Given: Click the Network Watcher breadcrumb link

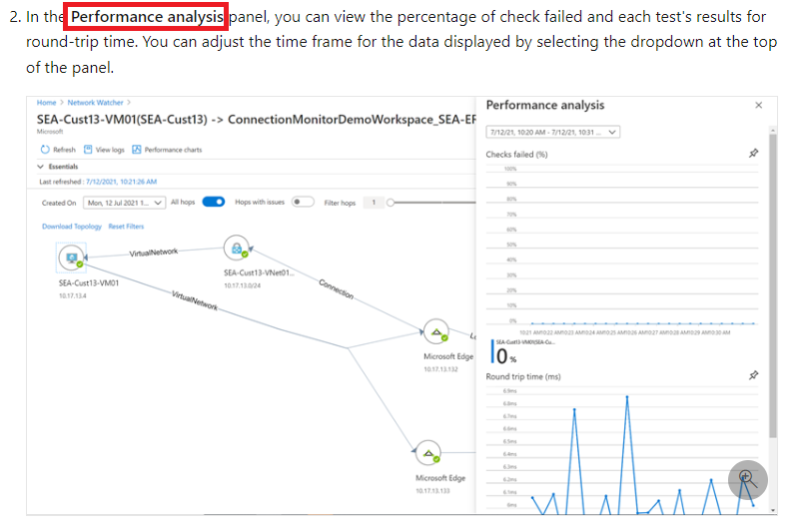Looking at the screenshot, I should 95,103.
